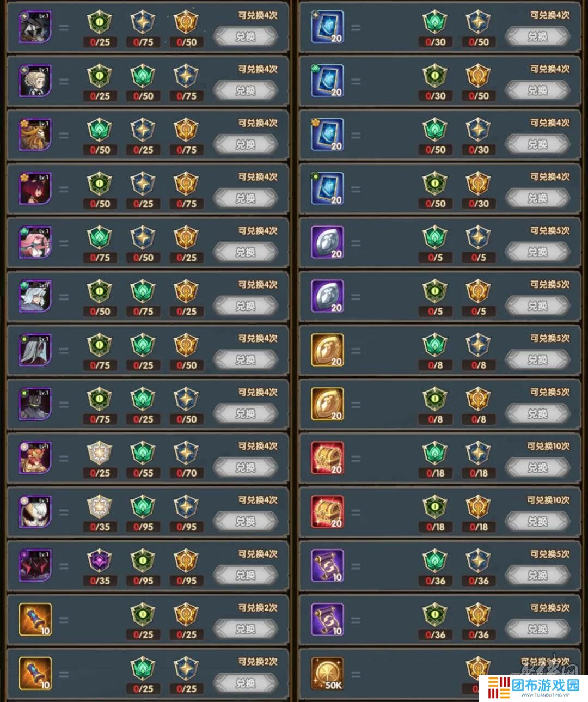The height and width of the screenshot is (702, 588).
Task: Click 兑换 for gold coin costing eye and gold emblems
Action: point(538,414)
